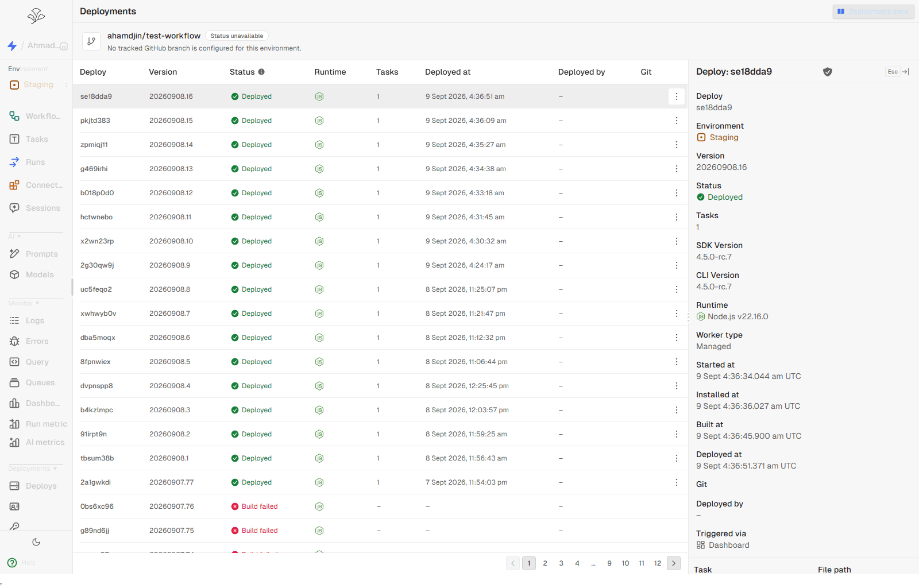This screenshot has height=588, width=919.
Task: Toggle dark mode moon icon
Action: tap(36, 542)
